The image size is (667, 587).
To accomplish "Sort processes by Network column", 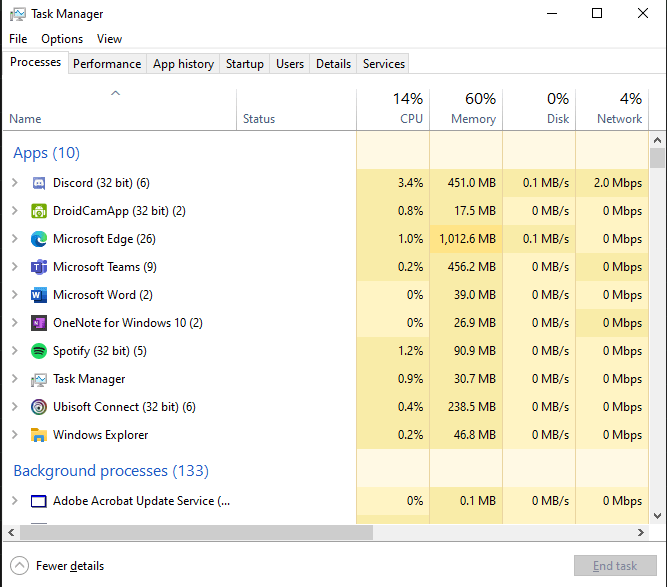I will [x=612, y=109].
